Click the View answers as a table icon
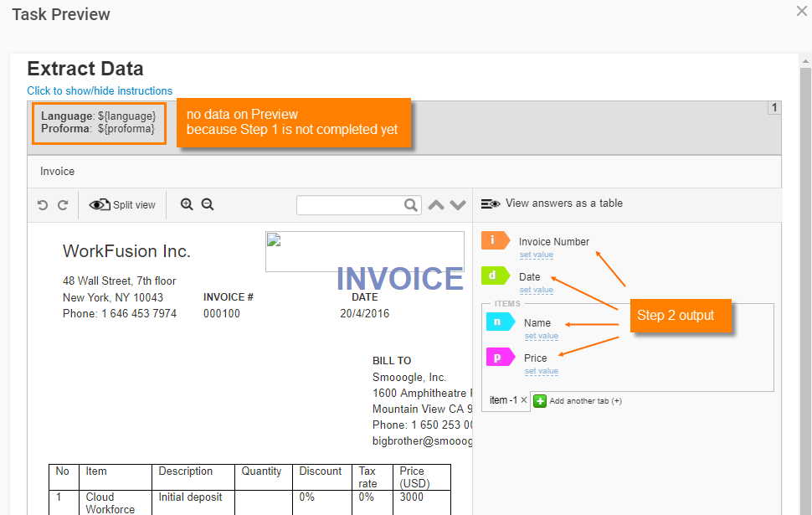Image resolution: width=812 pixels, height=515 pixels. (491, 203)
